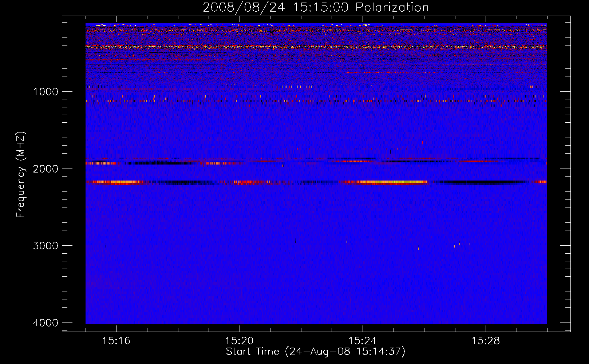589x364 pixels.
Task: Click the plot title '2008/08/24 15:15:00 Polarization'
Action: pos(316,7)
